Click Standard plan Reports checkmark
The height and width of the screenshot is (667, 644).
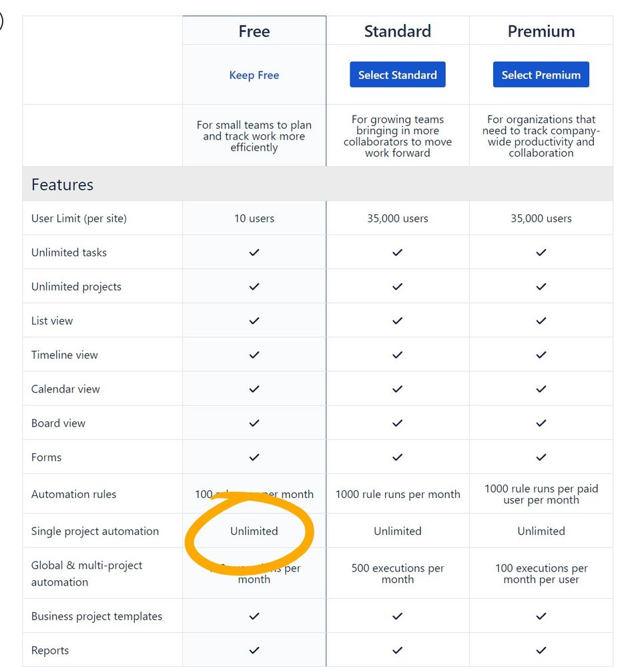click(x=398, y=650)
